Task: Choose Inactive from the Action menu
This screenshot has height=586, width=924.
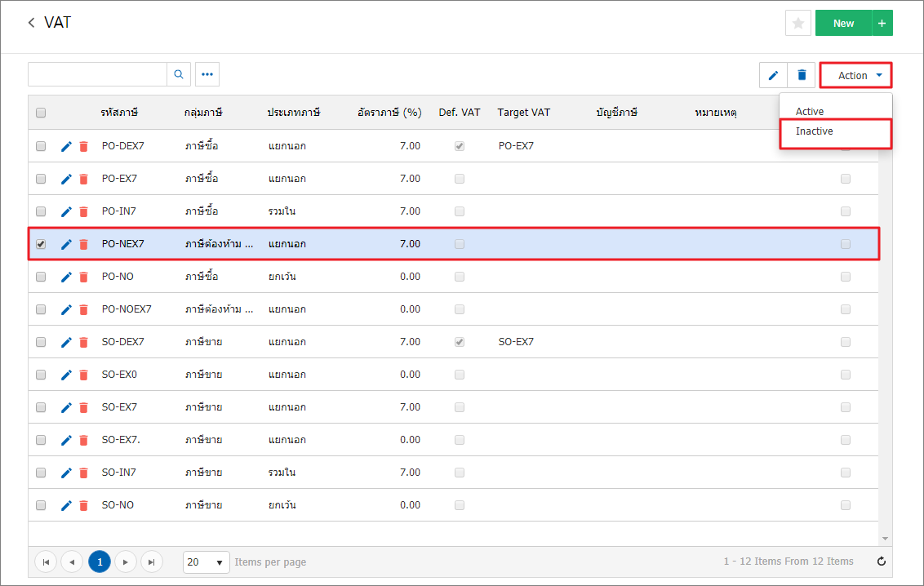Action: [814, 131]
